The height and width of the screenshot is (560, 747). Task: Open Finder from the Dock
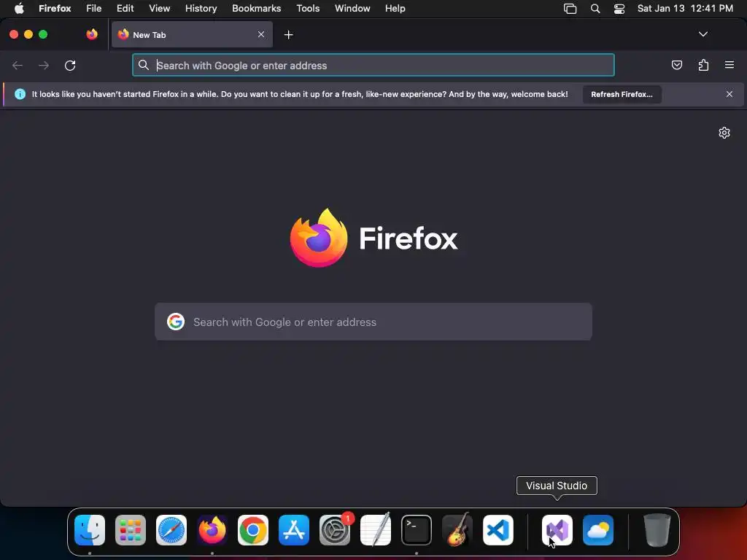pyautogui.click(x=90, y=530)
